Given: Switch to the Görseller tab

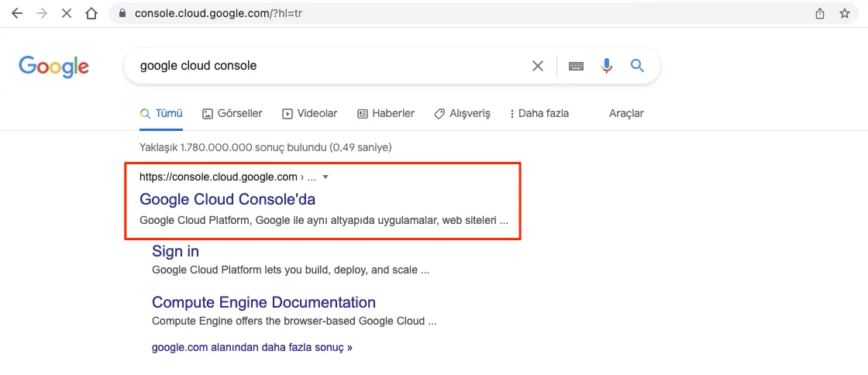Looking at the screenshot, I should (232, 113).
